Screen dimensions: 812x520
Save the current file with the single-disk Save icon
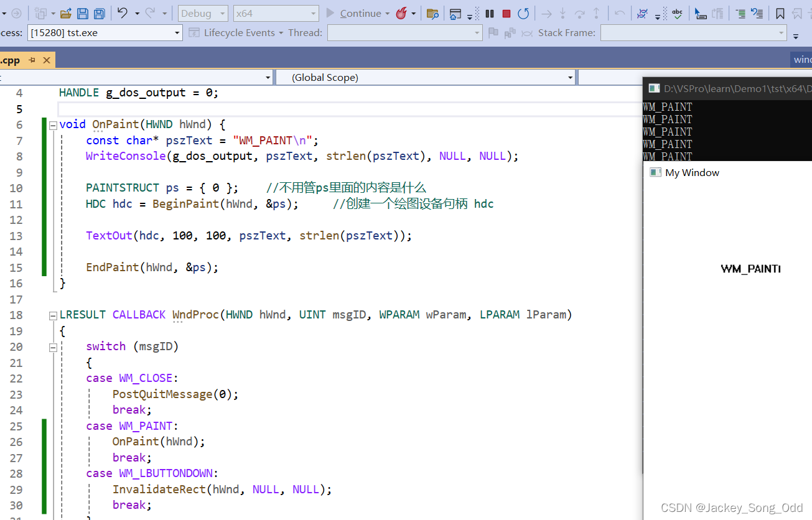(x=82, y=13)
